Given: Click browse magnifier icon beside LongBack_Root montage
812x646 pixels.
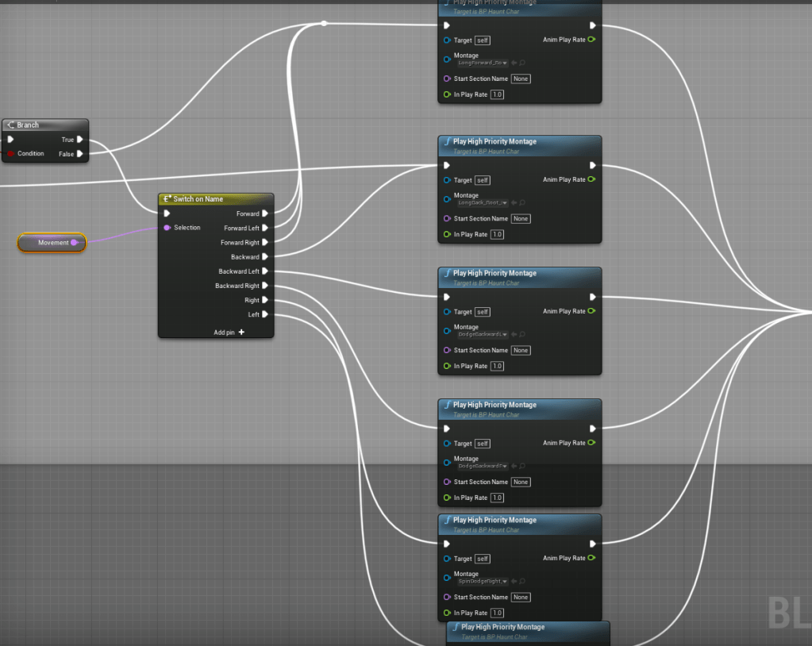Looking at the screenshot, I should (522, 202).
